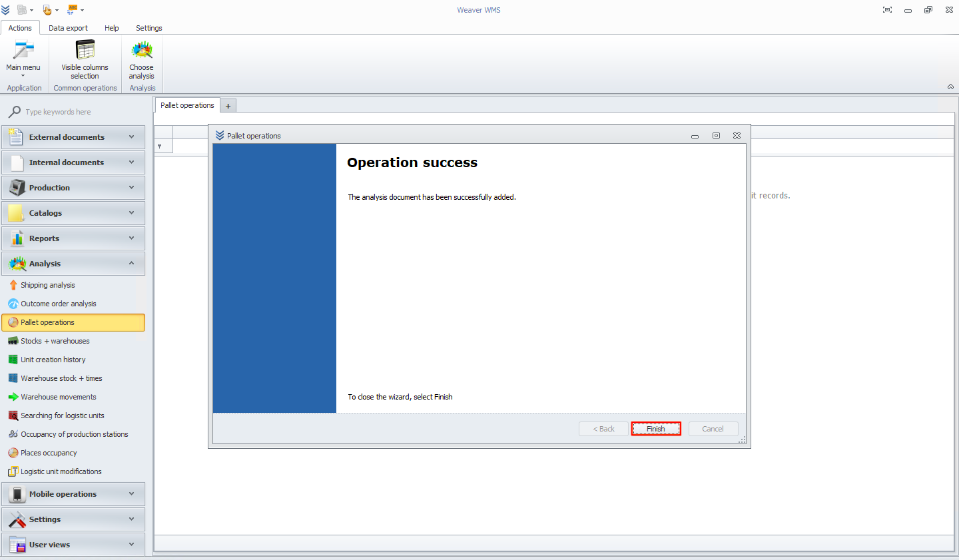Expand User views section chevron
The image size is (959, 560).
tap(131, 544)
